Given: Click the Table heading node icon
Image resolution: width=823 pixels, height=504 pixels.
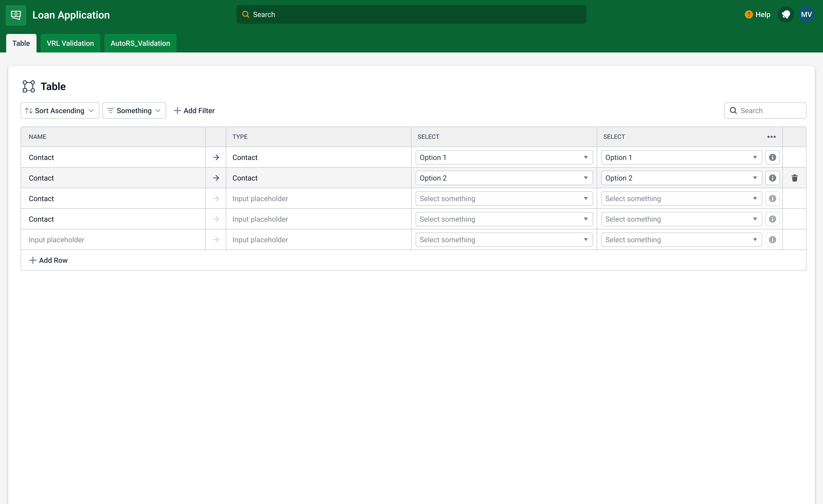Looking at the screenshot, I should (29, 86).
